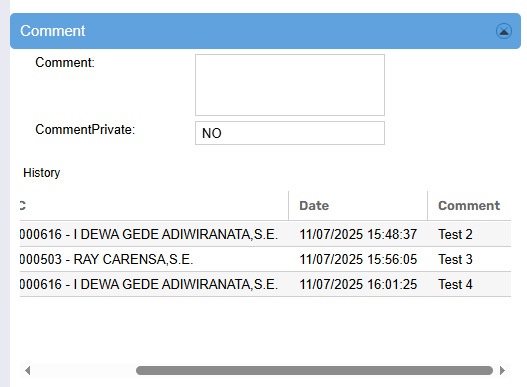
Task: Click the date 11/07/2025 16:01:25 cell
Action: [358, 284]
